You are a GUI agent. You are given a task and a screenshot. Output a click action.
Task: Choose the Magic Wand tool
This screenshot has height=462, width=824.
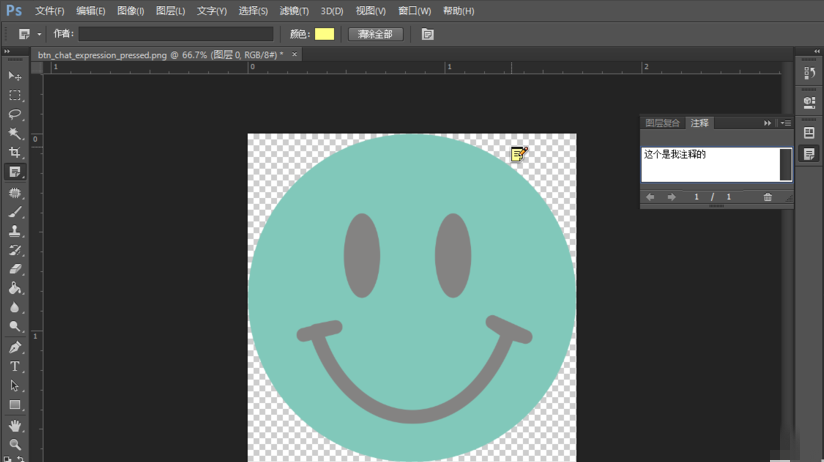(15, 133)
